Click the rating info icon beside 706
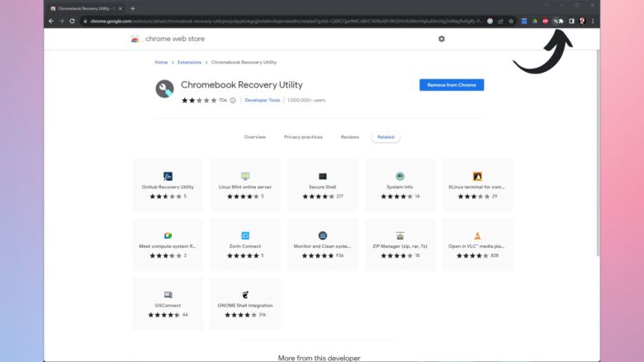Viewport: 644px width, 362px height. 233,100
